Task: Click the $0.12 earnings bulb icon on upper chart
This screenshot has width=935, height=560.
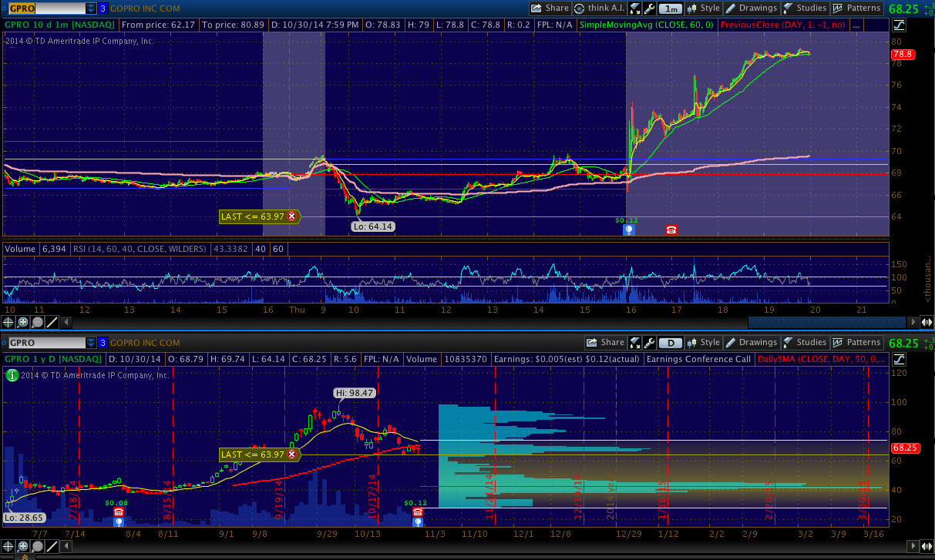Action: [x=629, y=230]
